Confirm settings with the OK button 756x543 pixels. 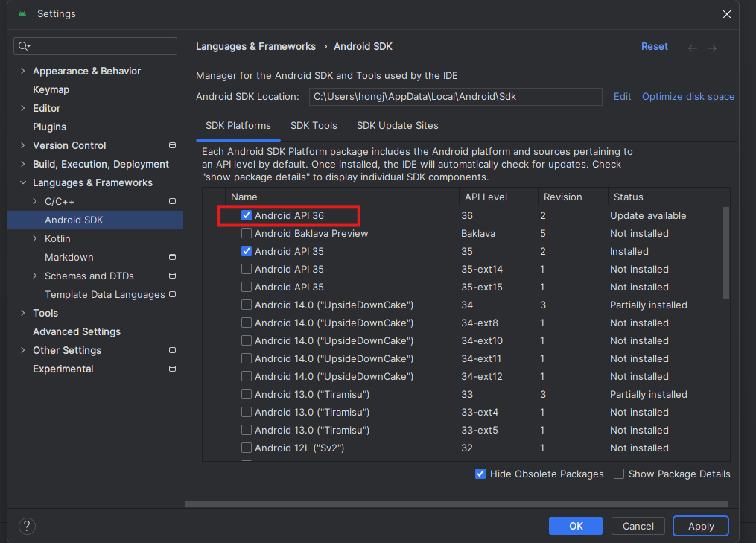point(575,526)
